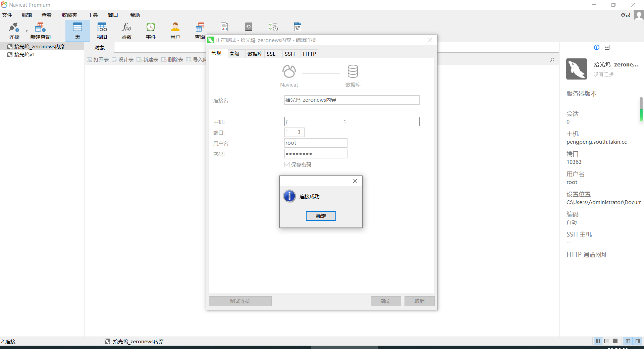Open the dropdown arrow next to 连接
Viewport: 644px width, 349px height.
coord(26,31)
